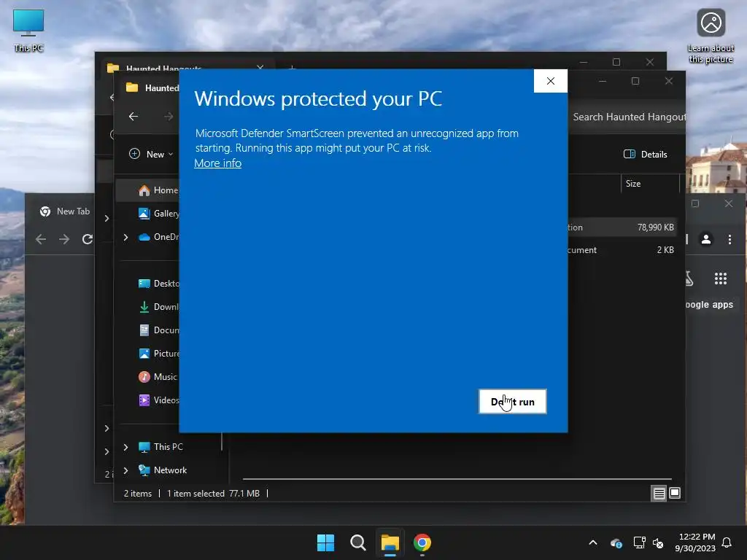The image size is (747, 560).
Task: Open This PC desktop icon
Action: coord(28,31)
